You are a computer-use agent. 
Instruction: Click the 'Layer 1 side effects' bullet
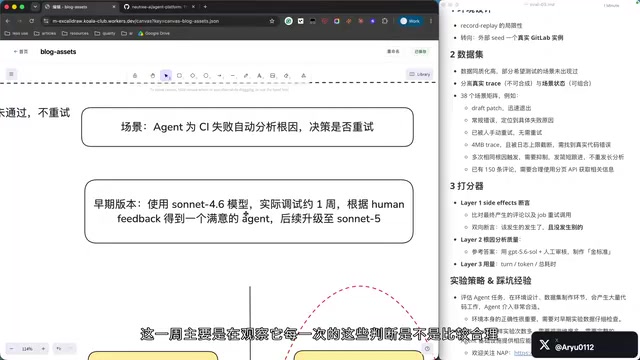[x=495, y=203]
